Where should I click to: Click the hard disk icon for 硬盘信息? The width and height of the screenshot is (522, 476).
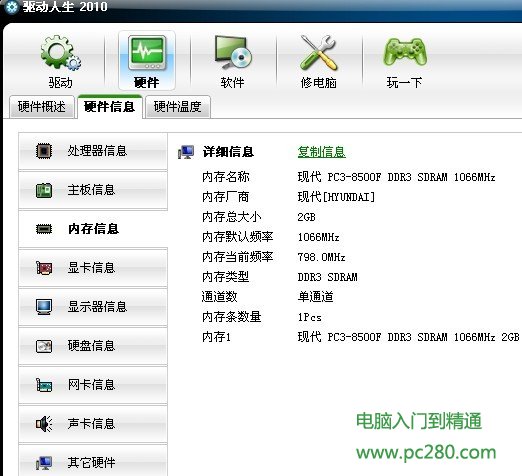44,346
